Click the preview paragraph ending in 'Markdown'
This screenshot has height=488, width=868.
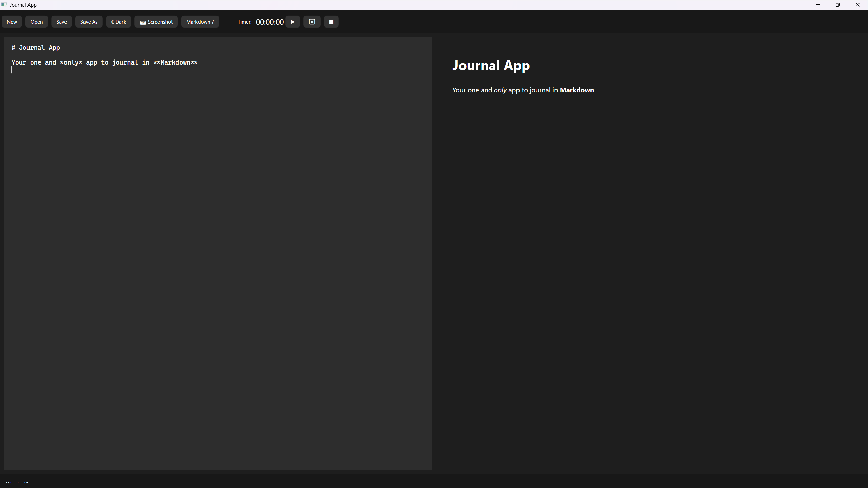point(523,90)
